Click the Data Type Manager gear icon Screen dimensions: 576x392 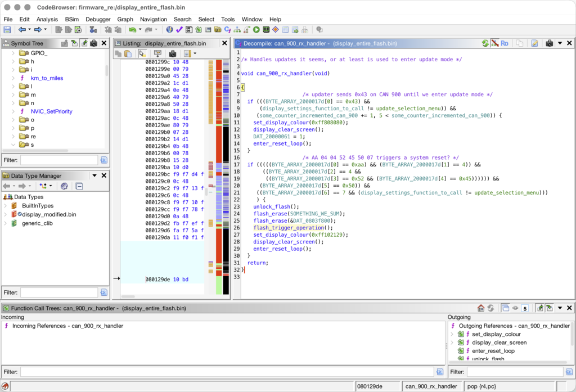64,186
